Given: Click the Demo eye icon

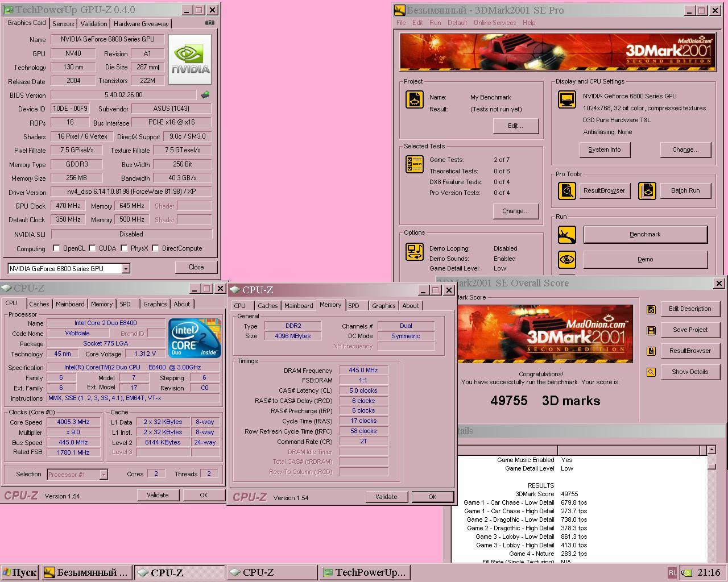Looking at the screenshot, I should coord(566,259).
